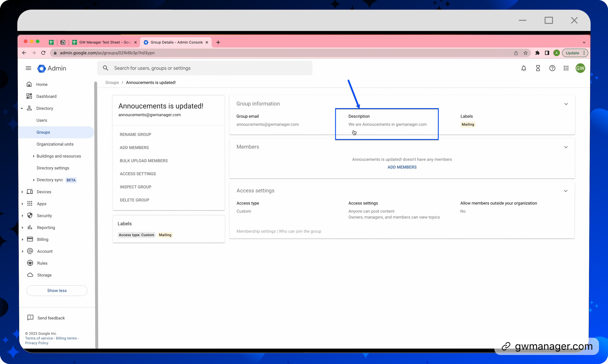Screen dimensions: 608x364
Task: Open the notifications bell
Action: [524, 68]
